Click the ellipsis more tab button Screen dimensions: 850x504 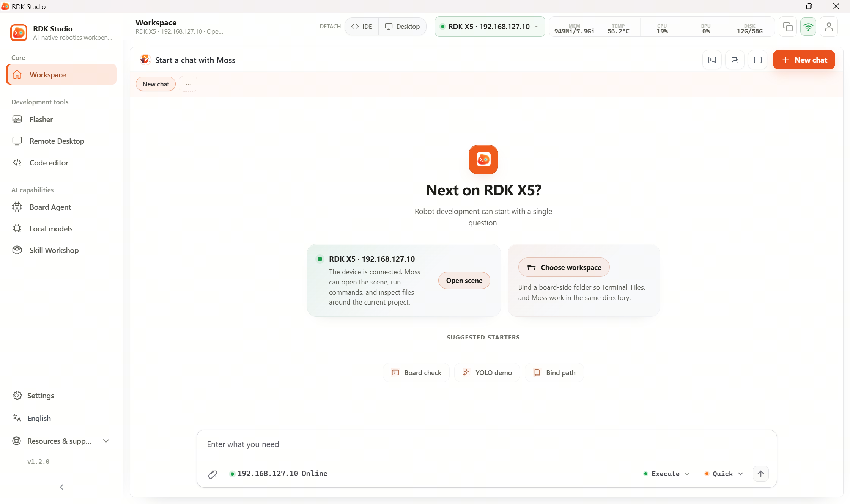188,84
